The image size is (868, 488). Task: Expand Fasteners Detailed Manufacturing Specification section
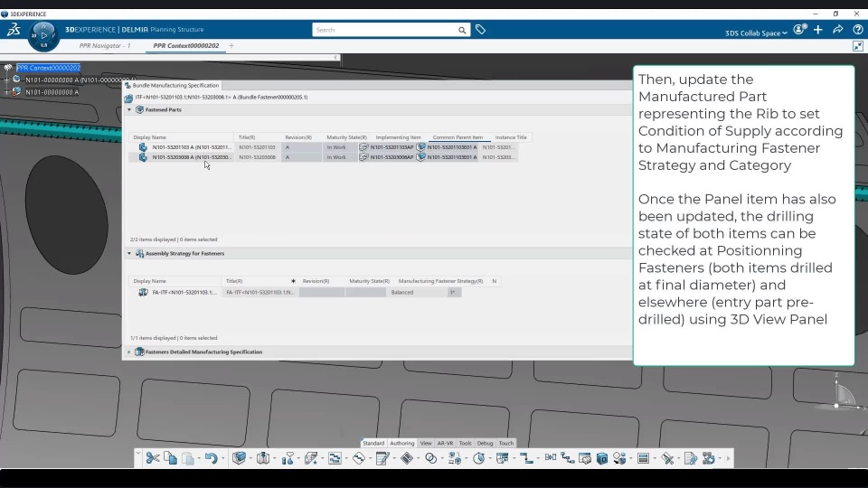click(x=129, y=352)
